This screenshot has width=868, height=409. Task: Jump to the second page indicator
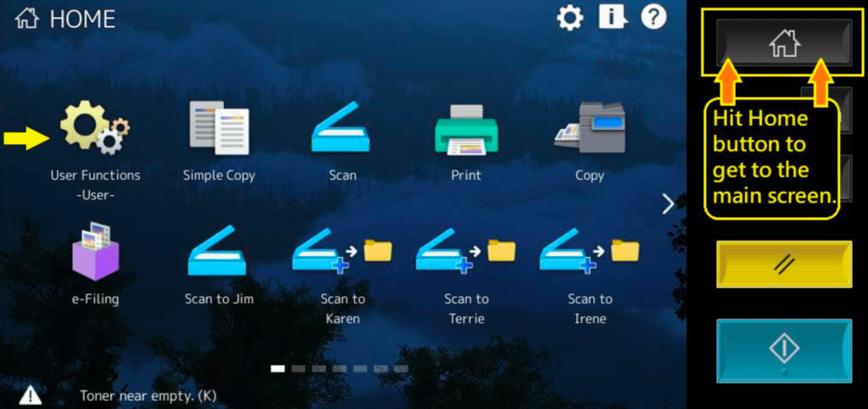298,368
